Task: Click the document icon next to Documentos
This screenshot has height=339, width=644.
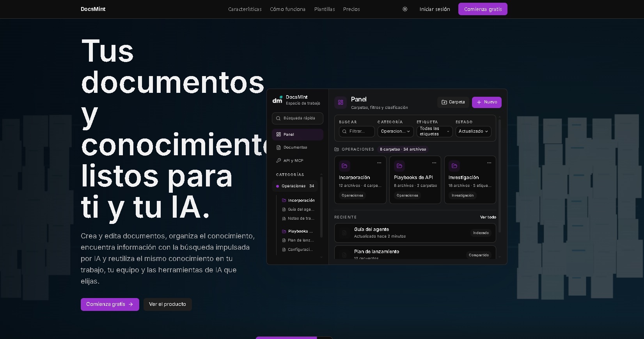Action: 279,147
